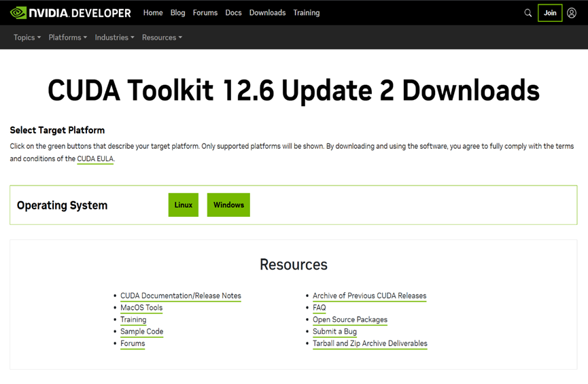Click the Operating System label
Viewport: 588px width, 384px height.
tap(63, 205)
